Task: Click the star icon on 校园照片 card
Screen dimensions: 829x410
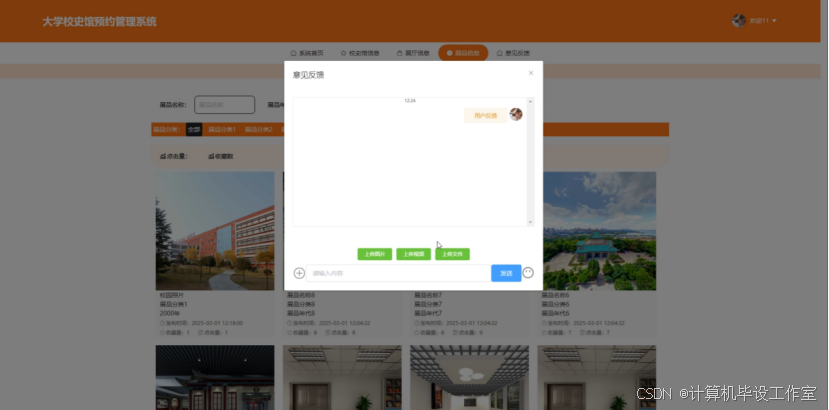Action: [x=162, y=333]
